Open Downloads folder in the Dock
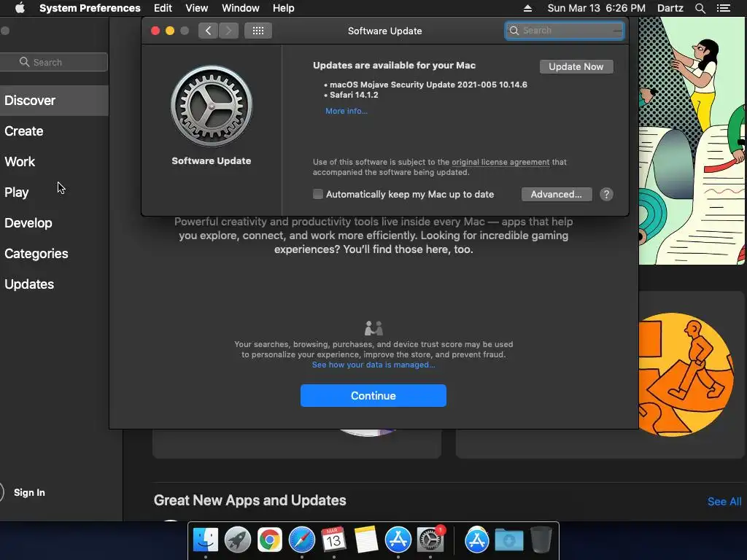The width and height of the screenshot is (747, 560). pyautogui.click(x=508, y=540)
